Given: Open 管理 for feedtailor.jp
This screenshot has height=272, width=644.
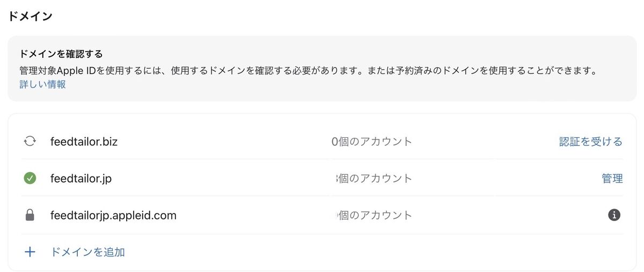Looking at the screenshot, I should [612, 179].
